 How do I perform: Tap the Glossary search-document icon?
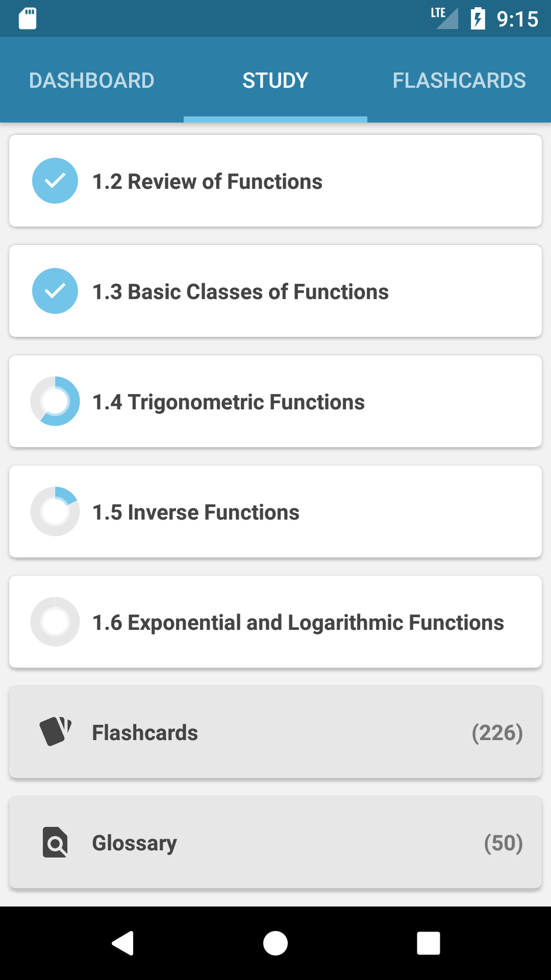tap(55, 842)
